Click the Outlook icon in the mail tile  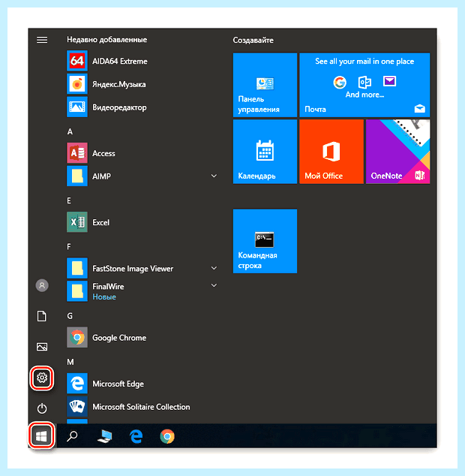click(x=364, y=82)
